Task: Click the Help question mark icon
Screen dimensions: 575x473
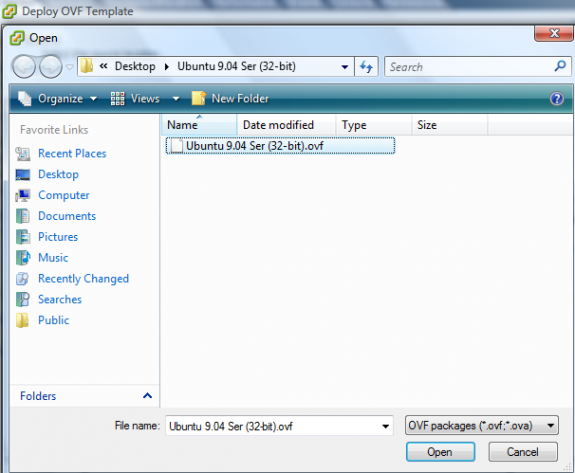Action: click(557, 99)
